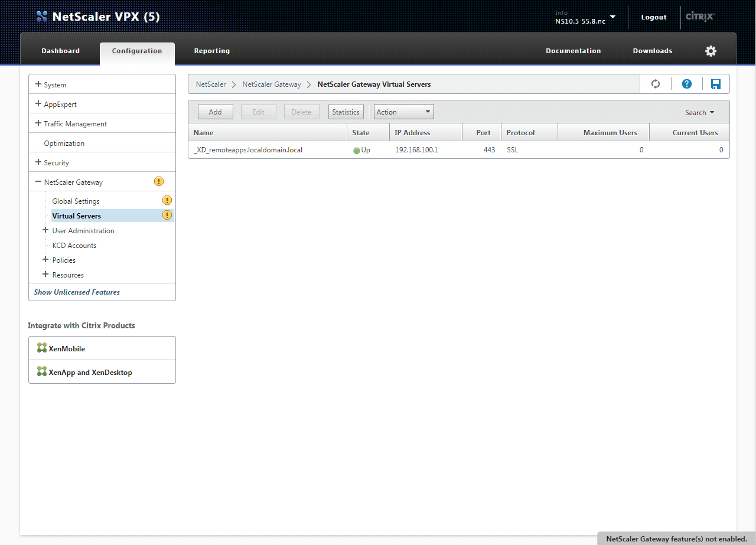Open the settings gear in the top menu bar

click(710, 51)
